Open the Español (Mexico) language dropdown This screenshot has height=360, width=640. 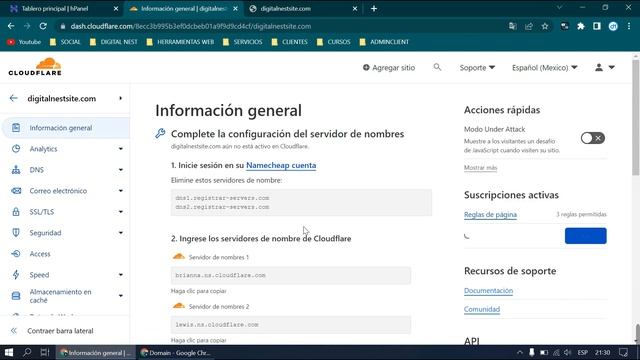point(544,67)
